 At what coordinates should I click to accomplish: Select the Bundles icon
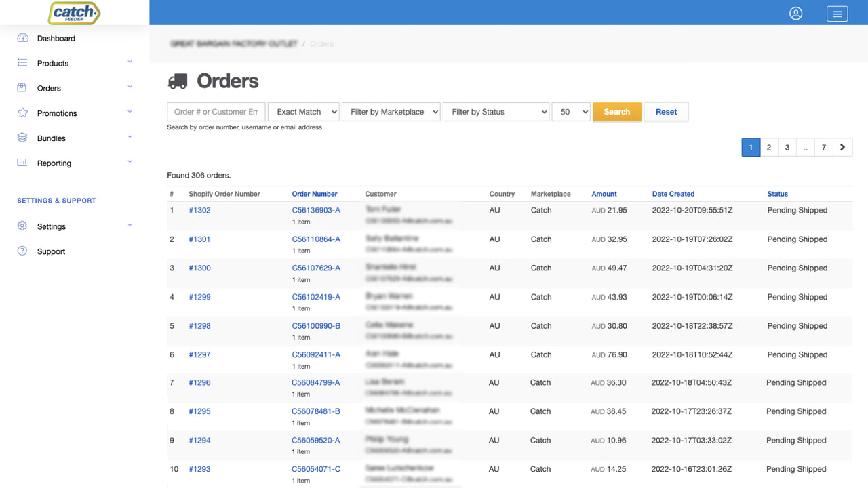click(x=20, y=138)
